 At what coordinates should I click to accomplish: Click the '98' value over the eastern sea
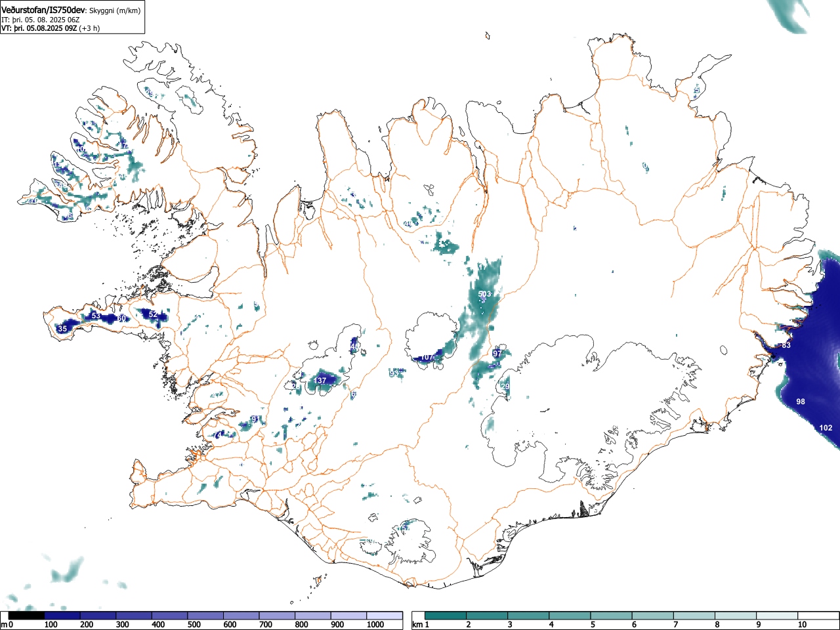click(801, 402)
